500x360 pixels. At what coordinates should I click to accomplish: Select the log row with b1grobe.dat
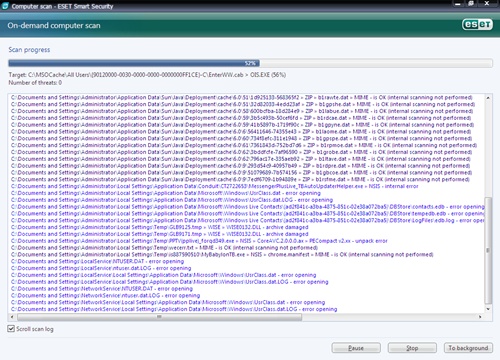241,152
